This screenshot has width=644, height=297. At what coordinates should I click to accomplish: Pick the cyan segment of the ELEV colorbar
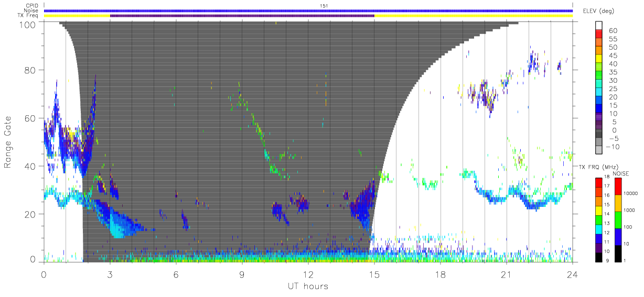[599, 92]
